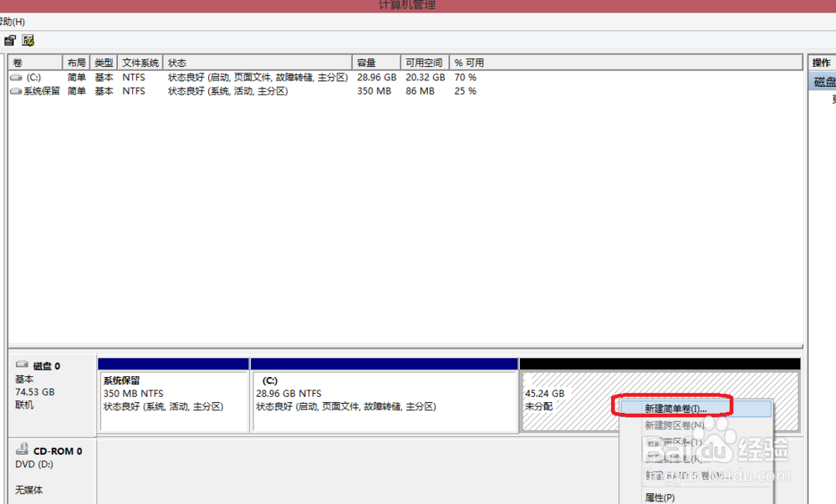Screen dimensions: 836x504
Task: Click the drive icon next to 系统保留 volume
Action: (14, 90)
